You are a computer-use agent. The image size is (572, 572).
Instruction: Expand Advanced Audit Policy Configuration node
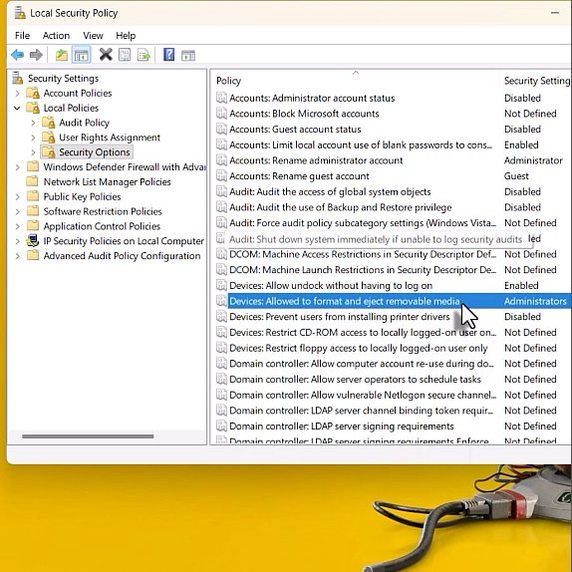click(x=18, y=256)
